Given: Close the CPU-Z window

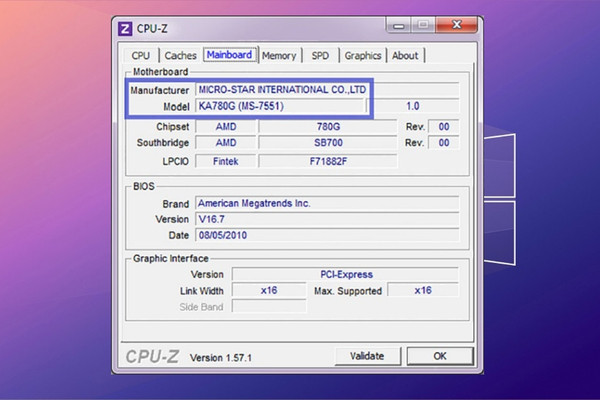Looking at the screenshot, I should point(457,25).
